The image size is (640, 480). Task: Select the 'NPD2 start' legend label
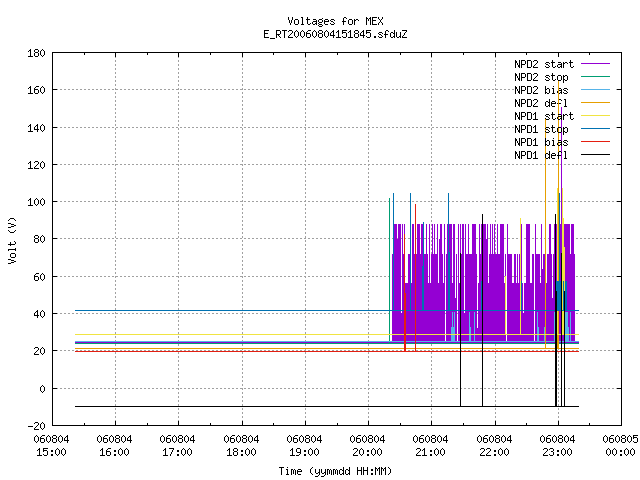coord(544,64)
